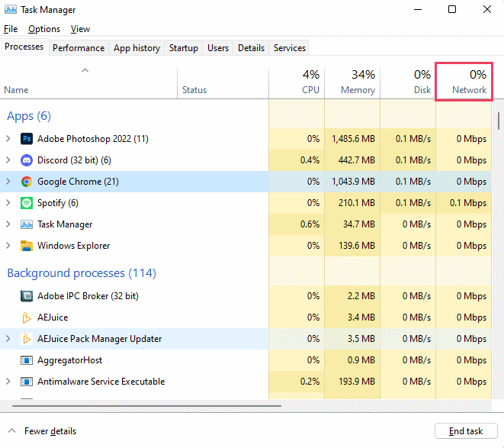Click the vertical scrollbar thumb
504x448 pixels.
(x=499, y=121)
